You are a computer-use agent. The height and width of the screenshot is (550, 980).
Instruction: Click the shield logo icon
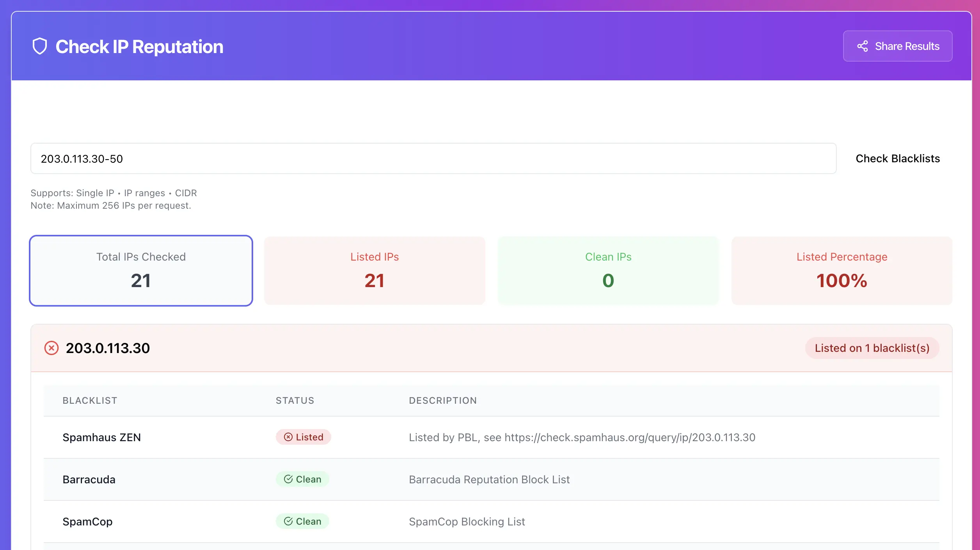click(x=39, y=46)
